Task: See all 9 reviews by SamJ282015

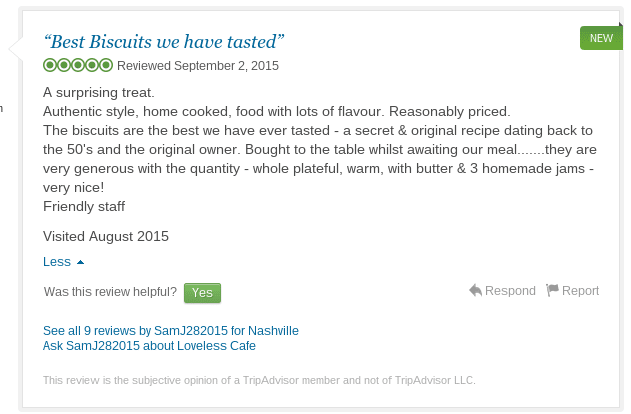Action: click(x=171, y=330)
